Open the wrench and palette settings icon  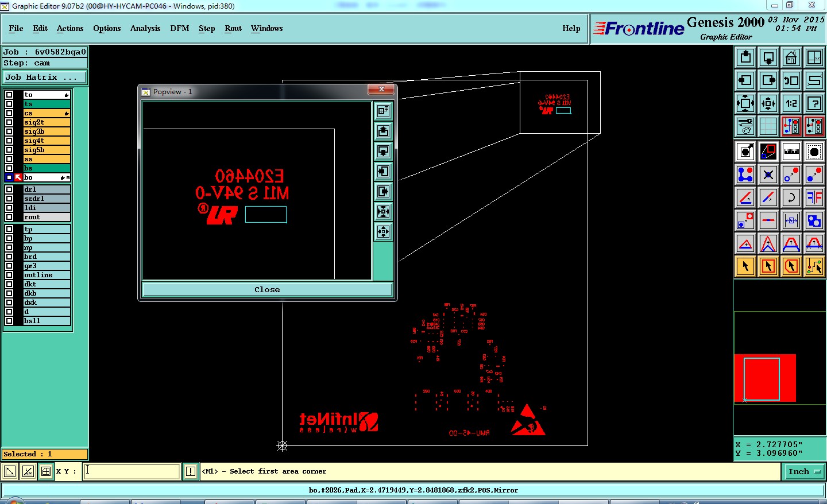click(x=745, y=126)
